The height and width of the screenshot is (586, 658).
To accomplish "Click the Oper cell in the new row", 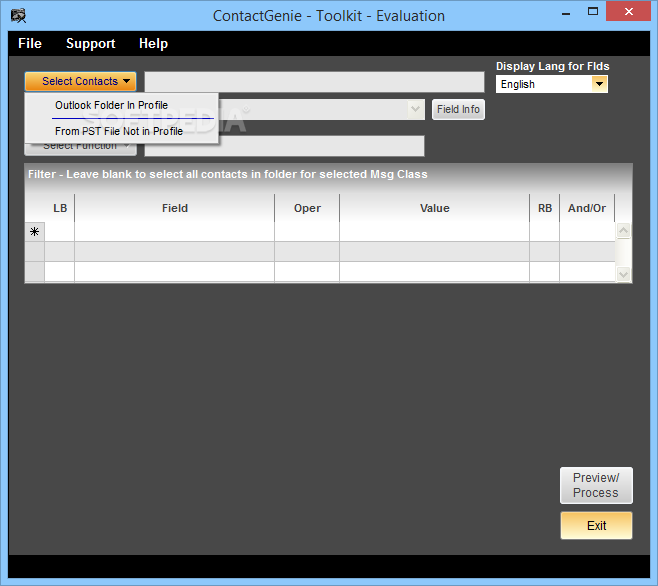I will (307, 231).
